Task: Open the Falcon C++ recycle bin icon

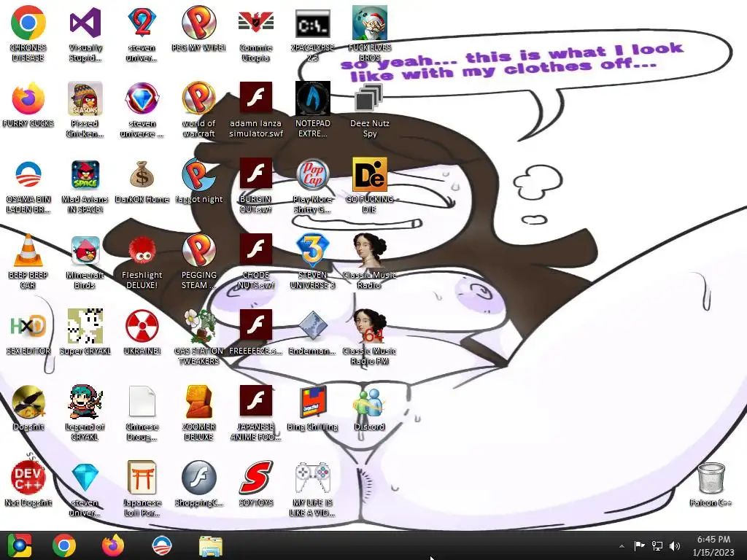Action: tap(711, 478)
